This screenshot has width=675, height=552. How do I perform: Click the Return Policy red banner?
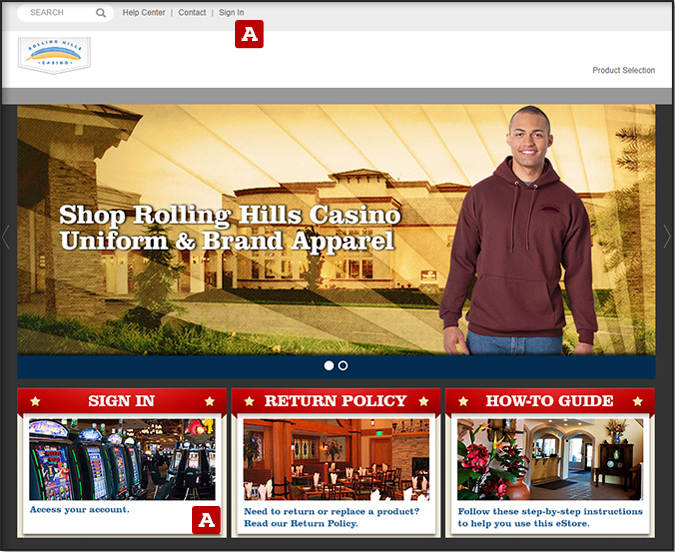(x=335, y=401)
